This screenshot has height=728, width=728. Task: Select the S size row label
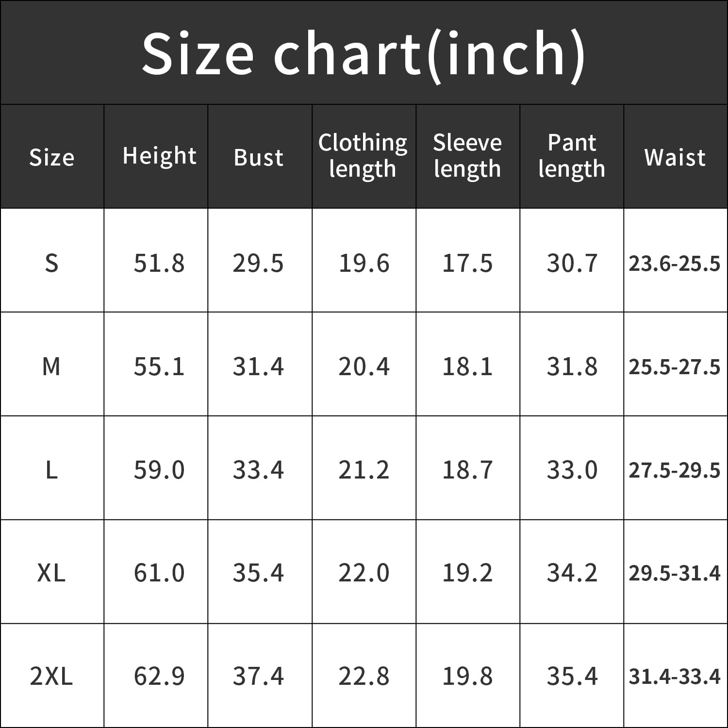[51, 264]
